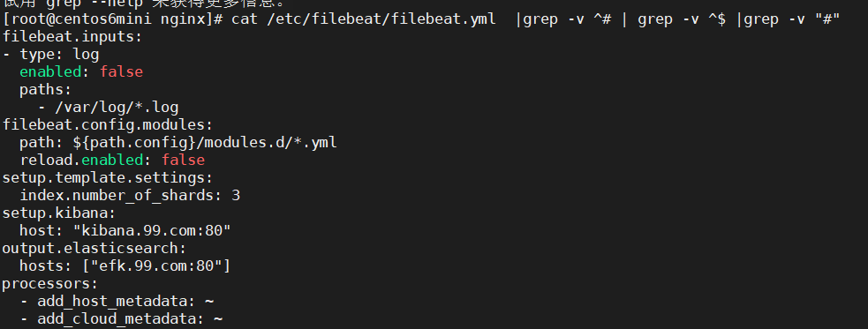Click the setup.template.settings: line
Image resolution: width=868 pixels, height=329 pixels.
click(x=108, y=178)
